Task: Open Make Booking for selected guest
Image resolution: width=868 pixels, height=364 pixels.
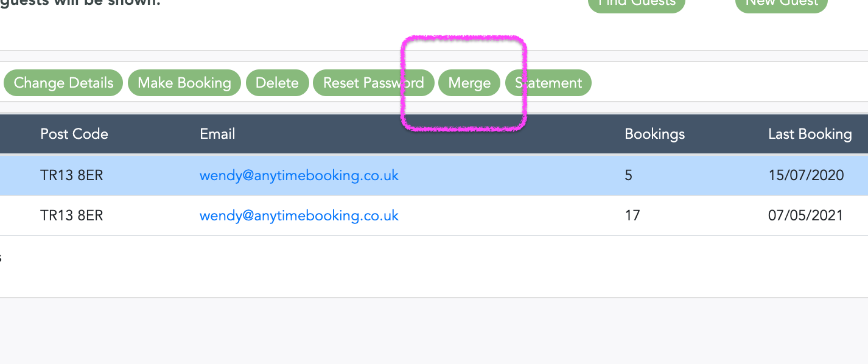Action: 184,83
